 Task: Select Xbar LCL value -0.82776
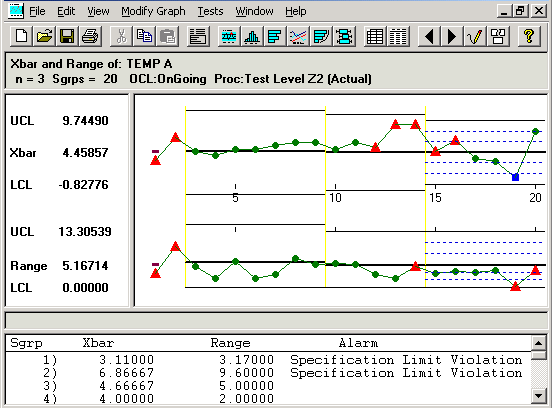coord(83,184)
